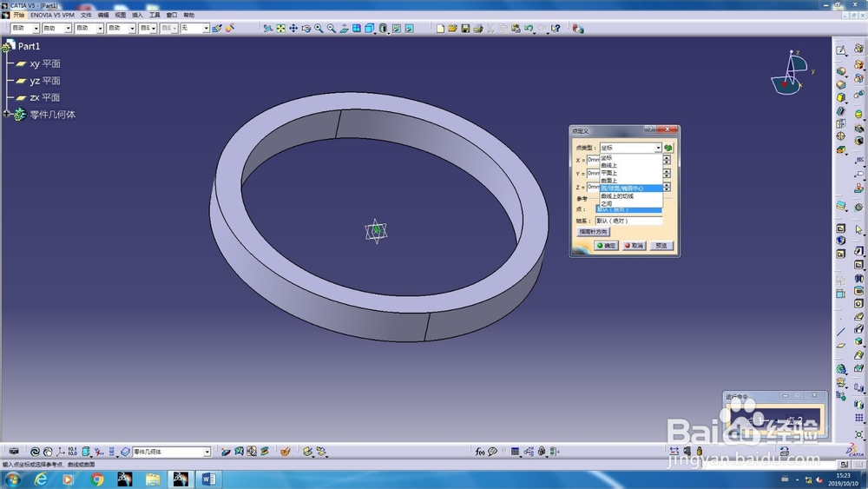Click the help question button in point dialog

click(650, 129)
